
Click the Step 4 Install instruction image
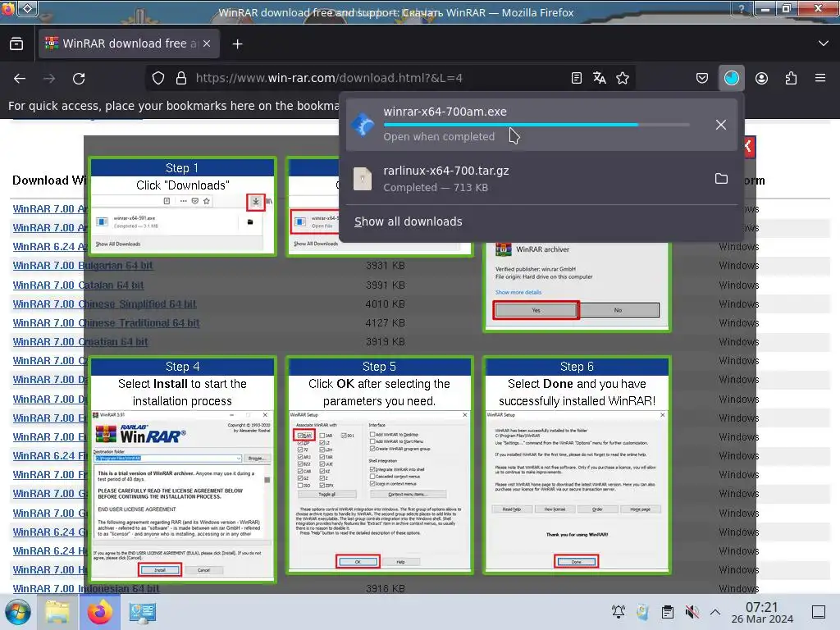click(x=183, y=470)
